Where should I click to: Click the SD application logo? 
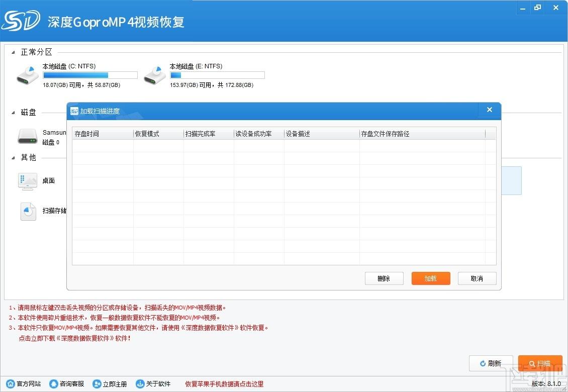[21, 21]
